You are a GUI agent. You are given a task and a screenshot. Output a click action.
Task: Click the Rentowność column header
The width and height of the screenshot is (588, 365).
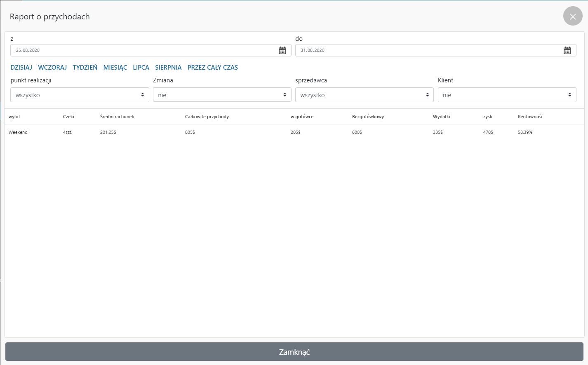[x=531, y=117]
